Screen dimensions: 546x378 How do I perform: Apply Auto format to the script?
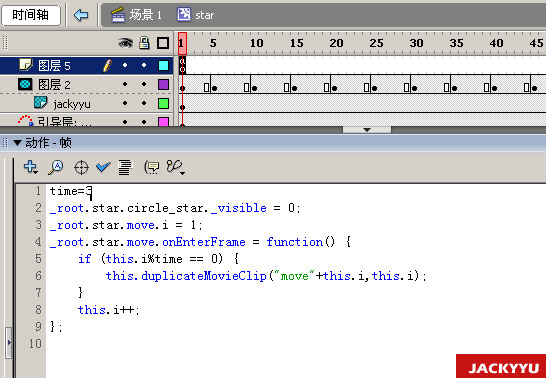click(x=125, y=167)
